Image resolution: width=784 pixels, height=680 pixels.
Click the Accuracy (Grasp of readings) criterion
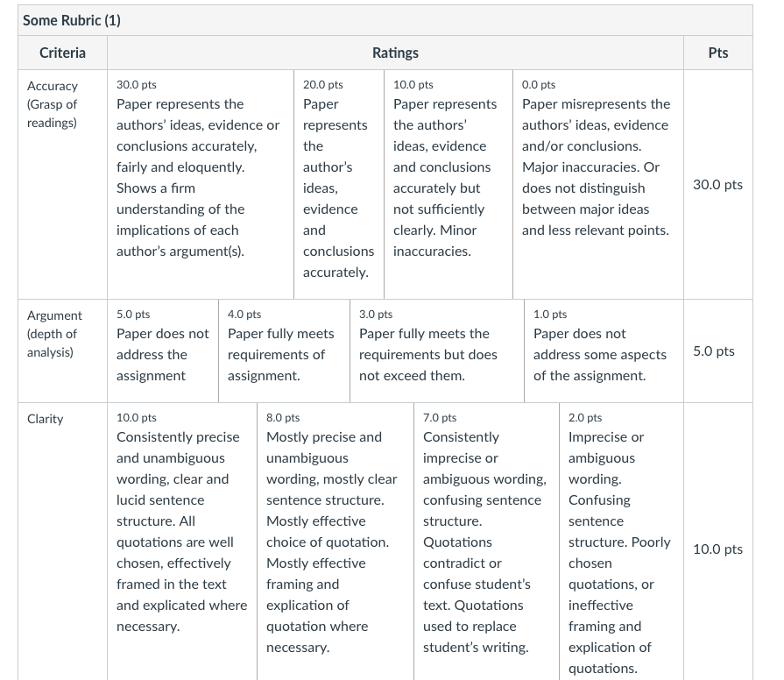tap(53, 104)
